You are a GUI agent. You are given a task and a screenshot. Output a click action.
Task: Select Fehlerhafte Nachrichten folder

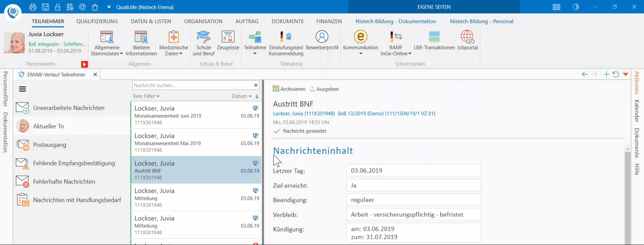[71, 181]
